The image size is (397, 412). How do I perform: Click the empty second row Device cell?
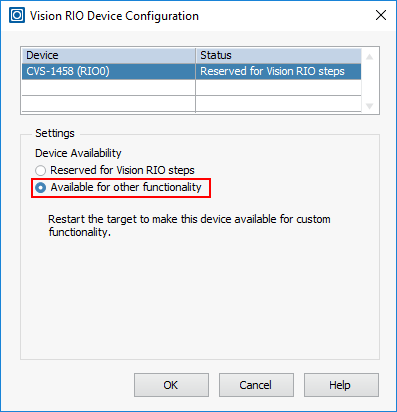[x=108, y=88]
